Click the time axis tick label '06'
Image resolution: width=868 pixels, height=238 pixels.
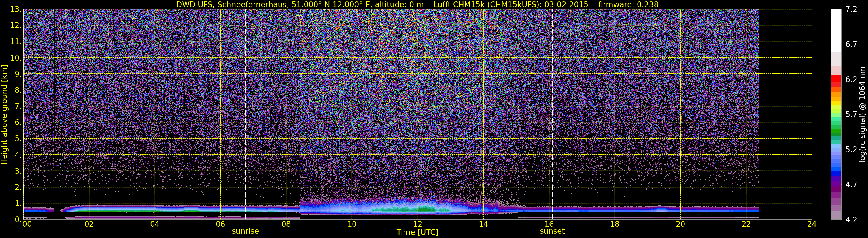tap(220, 224)
